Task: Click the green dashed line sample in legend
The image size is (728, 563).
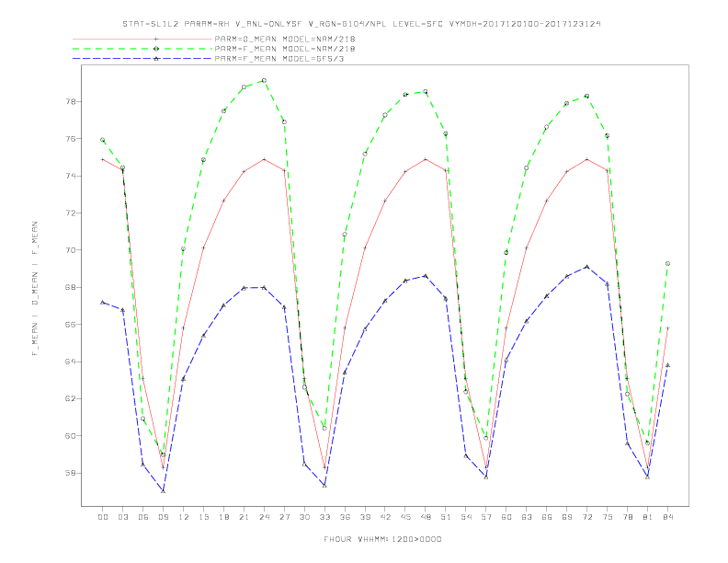Action: (142, 49)
